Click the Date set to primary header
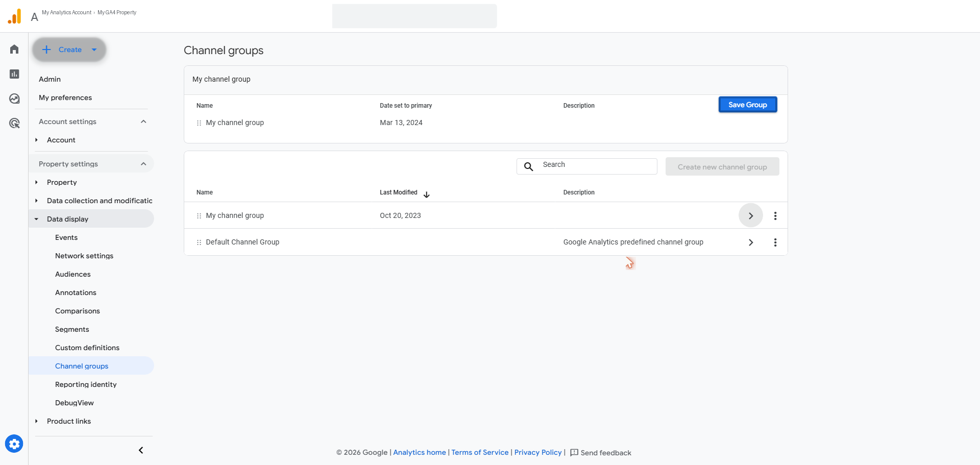Image resolution: width=980 pixels, height=465 pixels. tap(406, 106)
